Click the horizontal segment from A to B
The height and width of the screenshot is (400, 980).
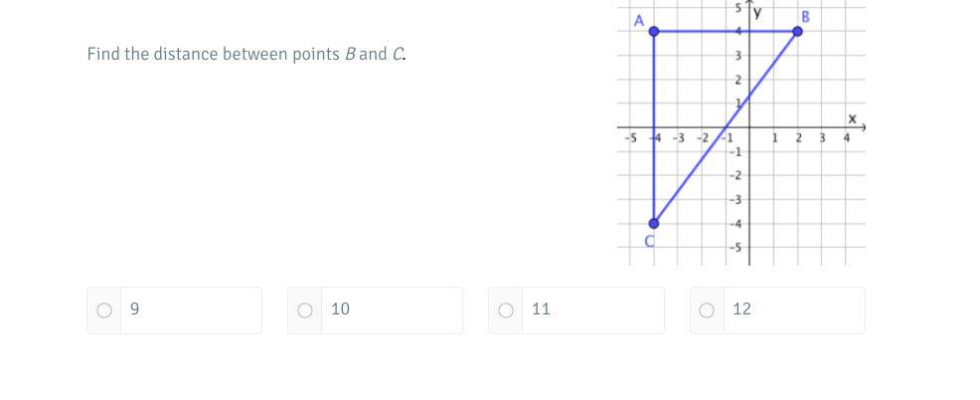[x=726, y=31]
